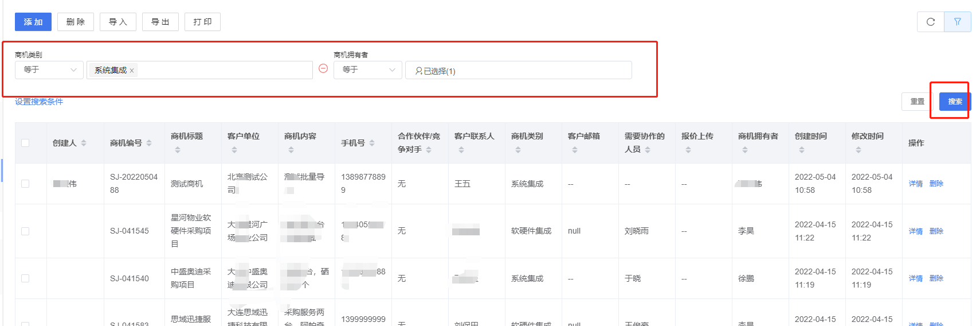The image size is (980, 326).
Task: Click the 操作 column header
Action: (916, 143)
